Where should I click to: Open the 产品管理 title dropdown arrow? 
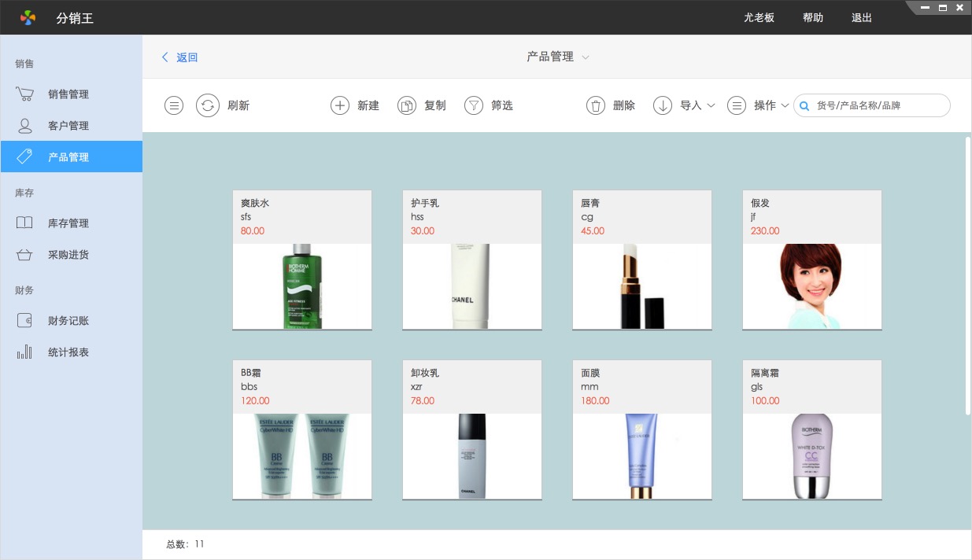click(x=586, y=57)
